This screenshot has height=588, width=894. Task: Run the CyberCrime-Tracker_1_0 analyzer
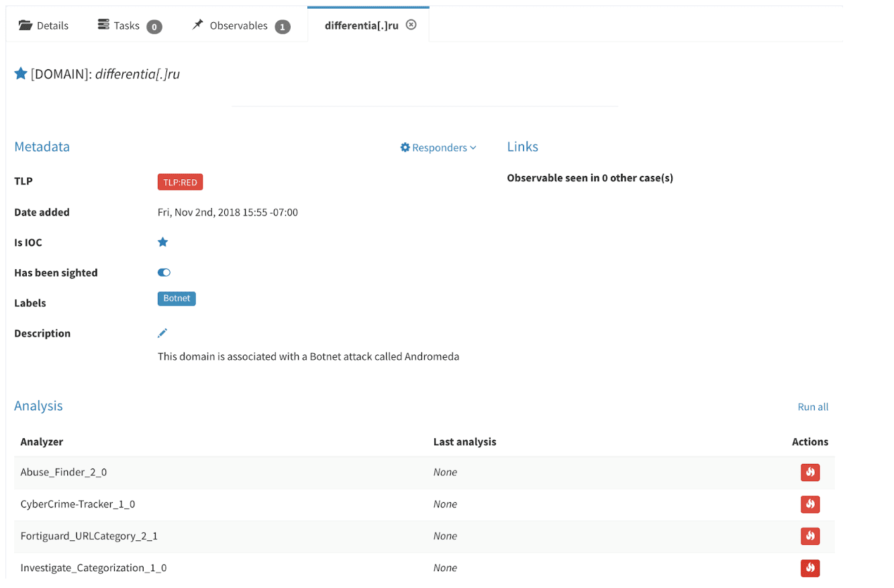(810, 504)
